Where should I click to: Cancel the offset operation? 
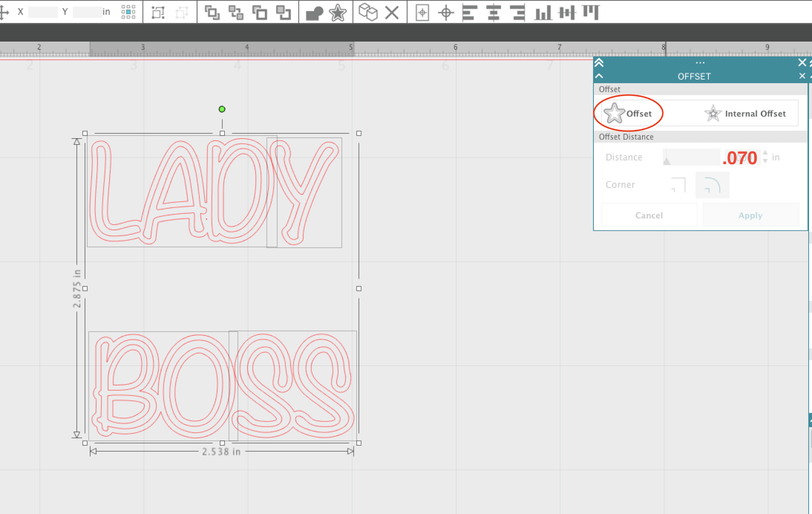pyautogui.click(x=649, y=215)
